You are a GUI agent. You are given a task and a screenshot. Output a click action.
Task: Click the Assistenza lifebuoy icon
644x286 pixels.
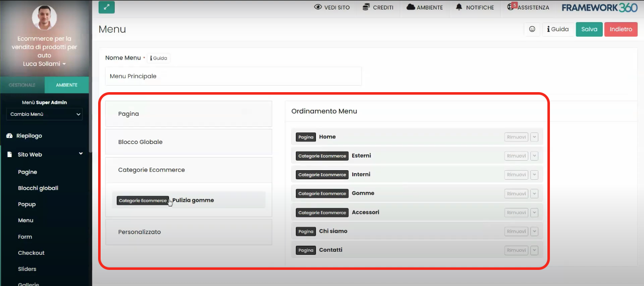point(512,7)
